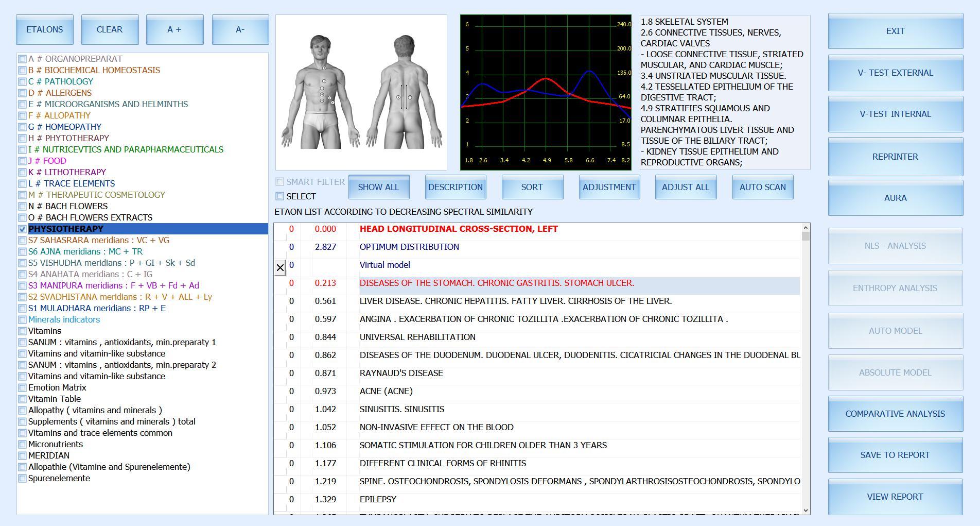This screenshot has width=980, height=526.
Task: Select I # NUTRICEVTICS AND PARAPHARMACEUTICALS
Action: coord(126,149)
